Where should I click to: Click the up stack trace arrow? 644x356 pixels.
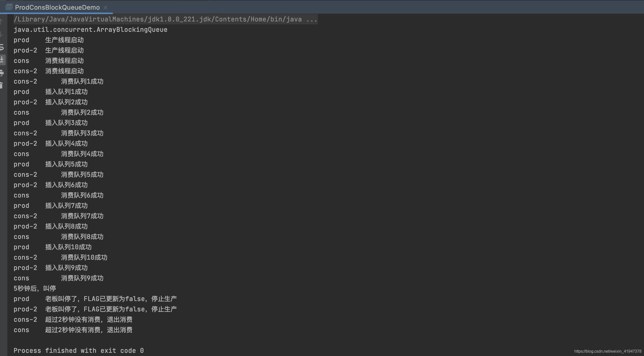(1, 21)
